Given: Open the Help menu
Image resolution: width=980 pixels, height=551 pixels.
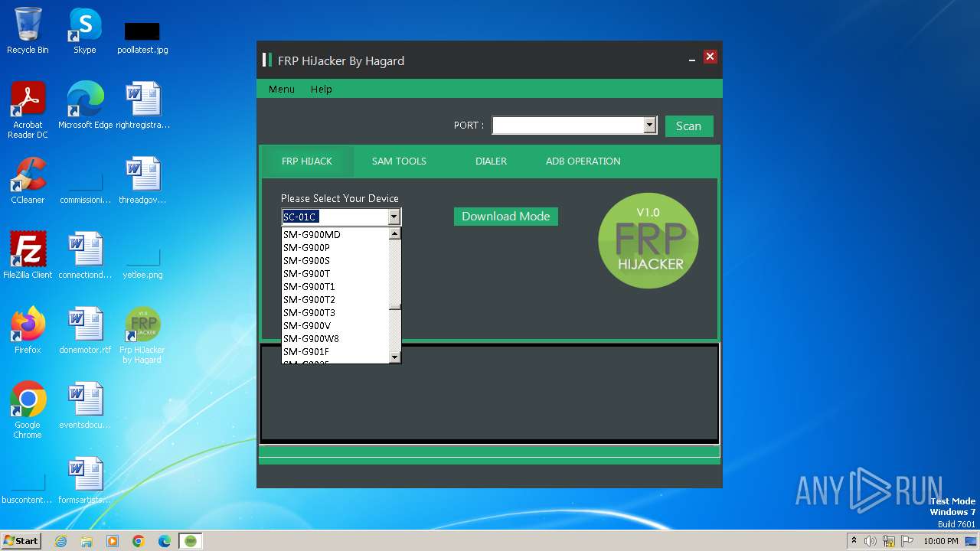Looking at the screenshot, I should [x=322, y=89].
